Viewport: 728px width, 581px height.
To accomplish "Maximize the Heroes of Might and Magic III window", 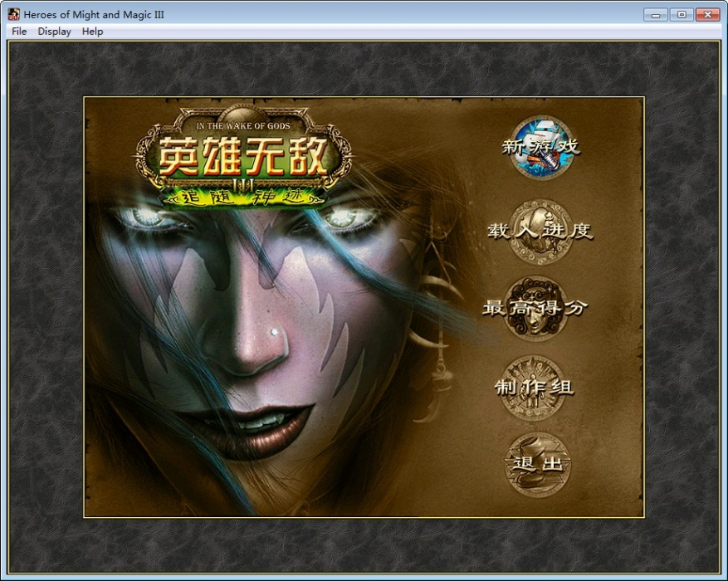I will 682,15.
